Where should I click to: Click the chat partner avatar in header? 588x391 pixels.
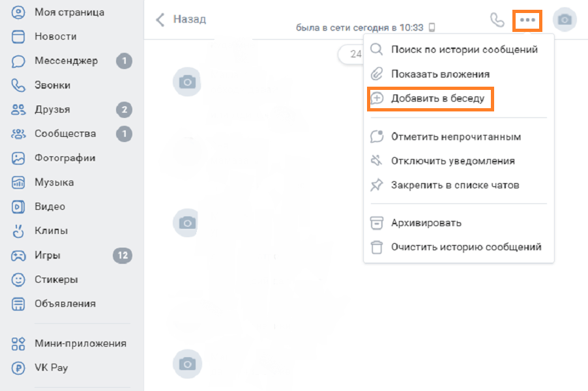click(565, 20)
